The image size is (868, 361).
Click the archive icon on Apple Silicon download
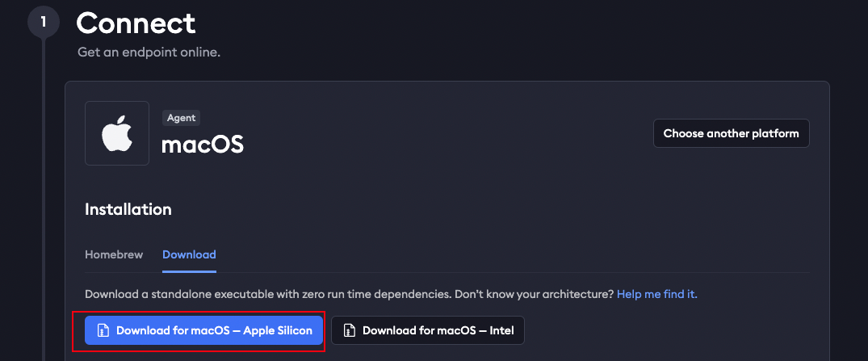click(x=103, y=330)
